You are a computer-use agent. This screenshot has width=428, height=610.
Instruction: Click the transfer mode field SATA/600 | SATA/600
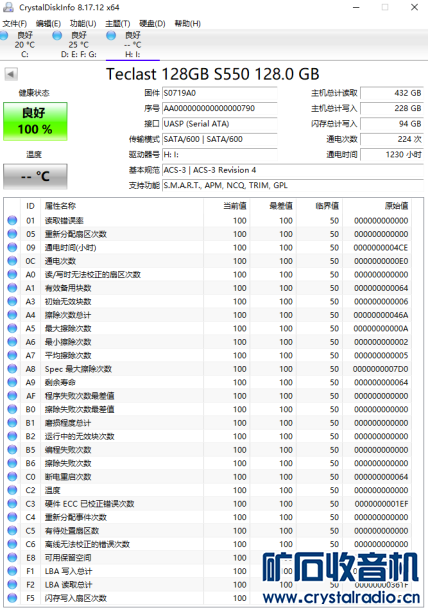tap(219, 139)
